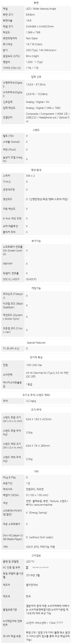Click the O(HDCP) value in DDC/CI row
Screen dimensions: 72x644
click(x=31, y=279)
